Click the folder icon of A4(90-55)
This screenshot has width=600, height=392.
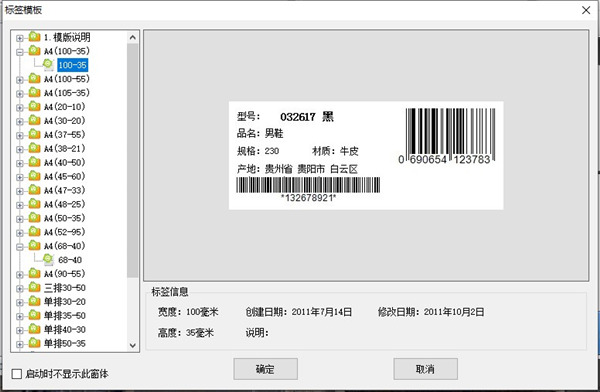tap(34, 273)
